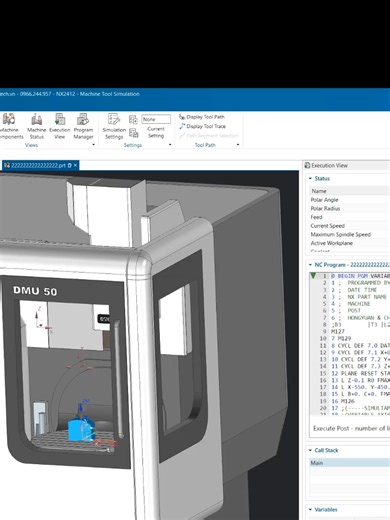Select Main in Call Stack

click(349, 463)
